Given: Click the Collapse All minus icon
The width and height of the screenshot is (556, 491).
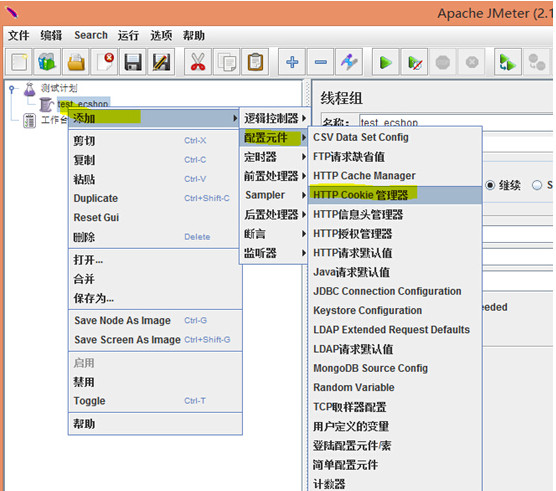Looking at the screenshot, I should [321, 62].
